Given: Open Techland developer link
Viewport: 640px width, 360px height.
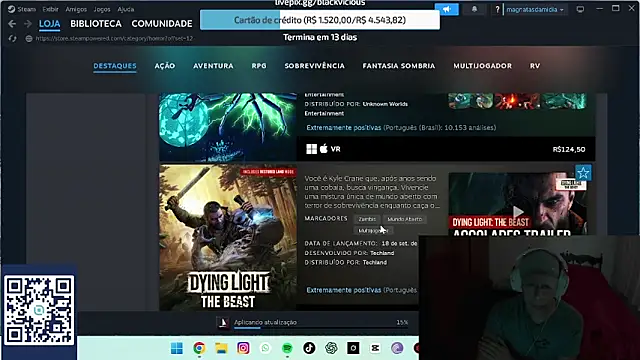Looking at the screenshot, I should click(x=382, y=253).
